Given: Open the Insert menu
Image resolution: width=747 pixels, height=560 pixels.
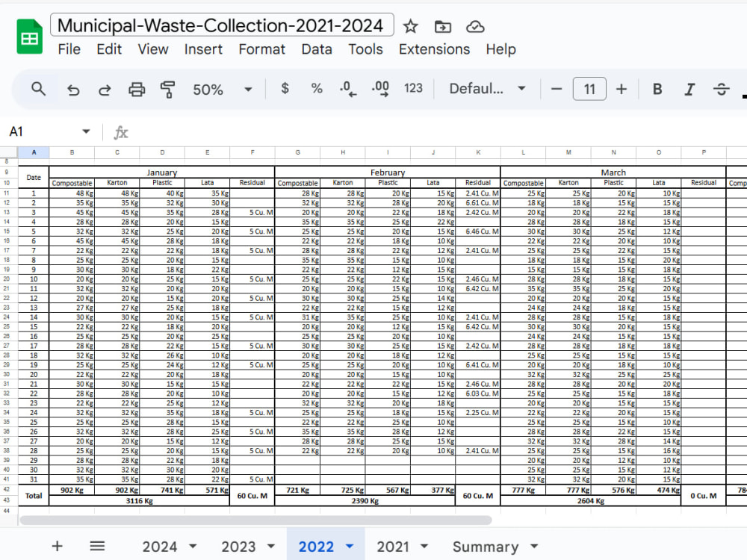Looking at the screenshot, I should (203, 49).
